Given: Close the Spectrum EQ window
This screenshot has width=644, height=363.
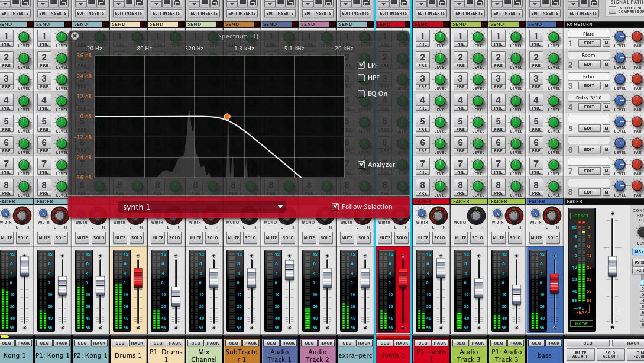Looking at the screenshot, I should point(75,36).
